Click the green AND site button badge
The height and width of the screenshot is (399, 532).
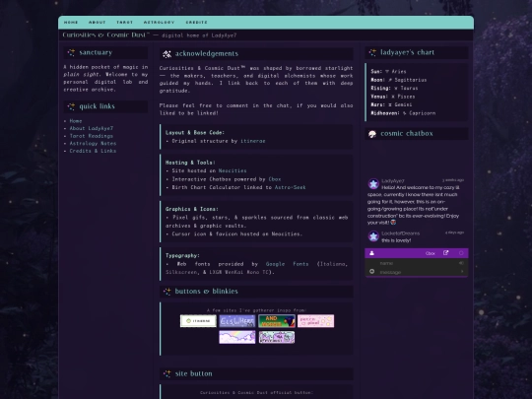(277, 321)
